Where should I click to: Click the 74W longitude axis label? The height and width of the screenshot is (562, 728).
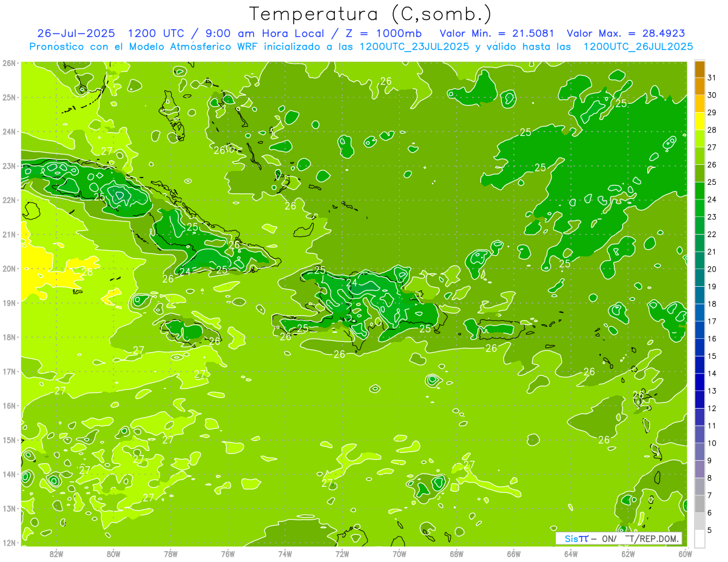click(285, 554)
